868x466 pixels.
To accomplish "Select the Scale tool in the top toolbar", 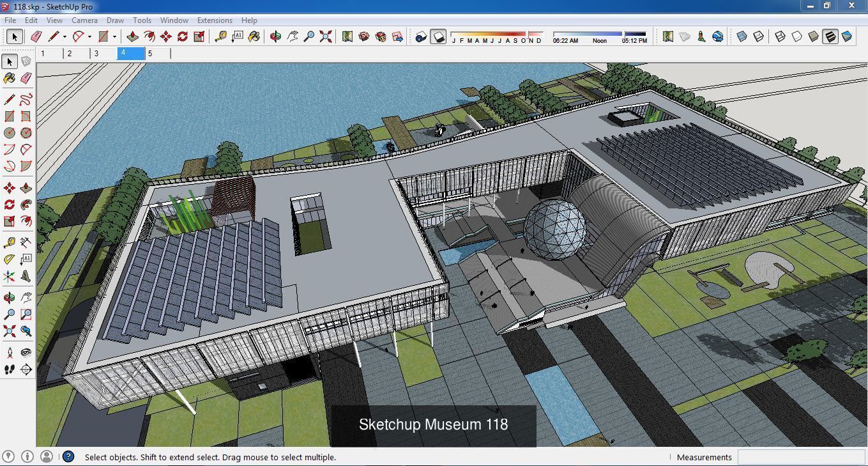I will pyautogui.click(x=199, y=36).
